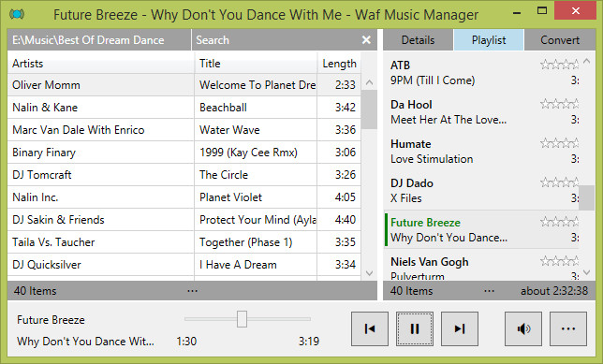The height and width of the screenshot is (364, 603).
Task: Click the Together (Phase 1) title
Action: coord(245,242)
